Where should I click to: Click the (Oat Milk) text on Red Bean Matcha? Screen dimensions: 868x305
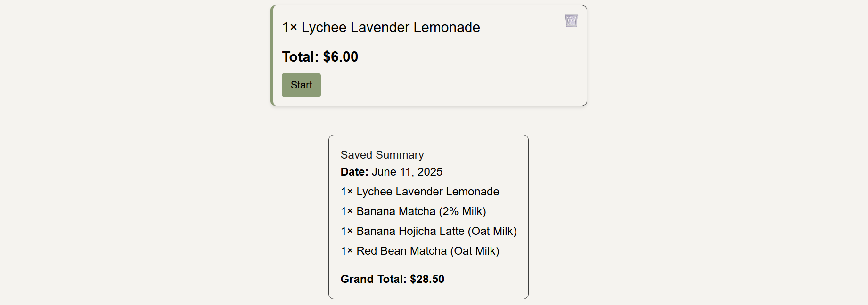(475, 251)
